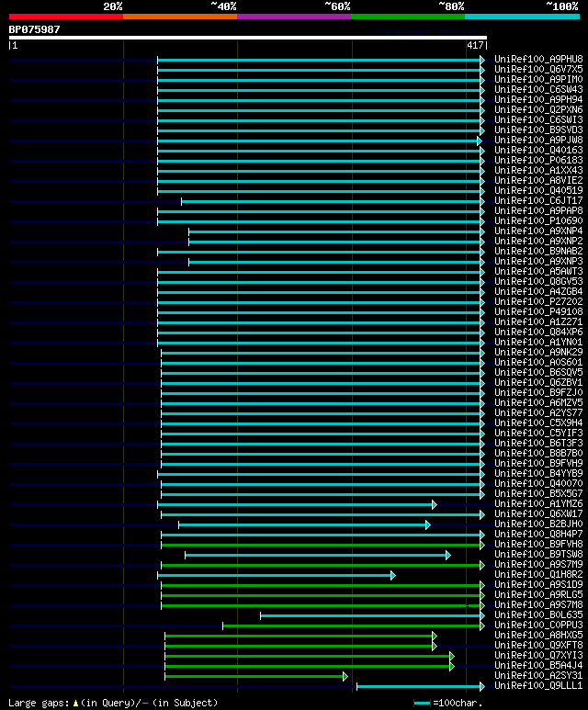Select the UniRef100_A6MZV5 label
588x710 pixels.
pos(538,402)
